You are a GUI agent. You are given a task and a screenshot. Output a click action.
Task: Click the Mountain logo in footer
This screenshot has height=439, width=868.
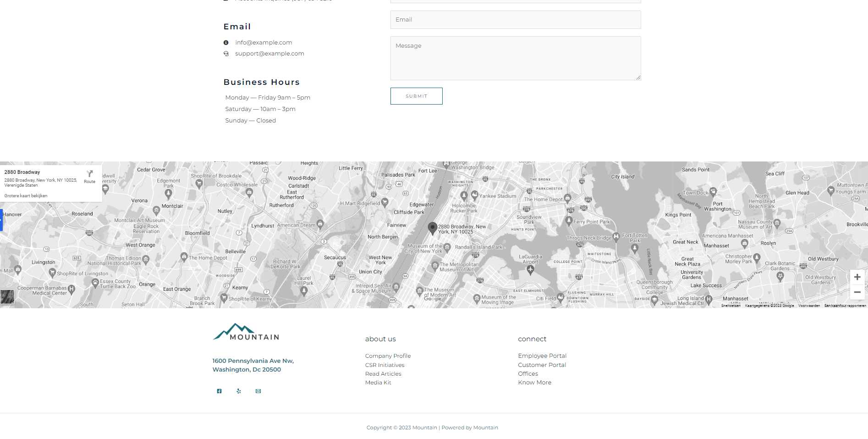pos(246,332)
